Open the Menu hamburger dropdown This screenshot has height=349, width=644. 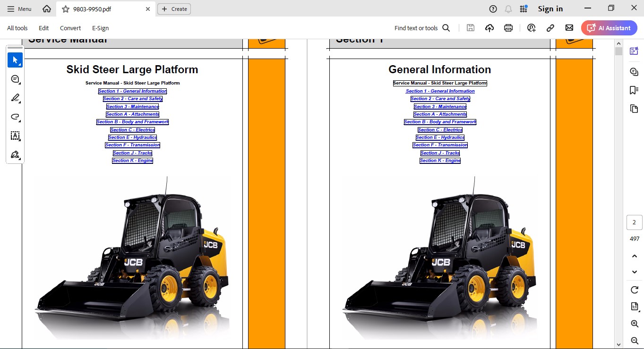pyautogui.click(x=19, y=9)
